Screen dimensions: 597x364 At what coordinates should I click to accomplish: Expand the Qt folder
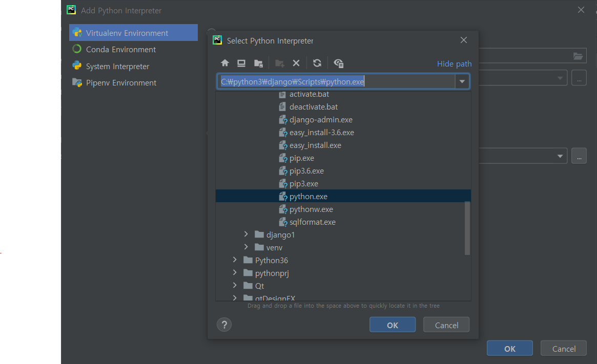point(235,286)
